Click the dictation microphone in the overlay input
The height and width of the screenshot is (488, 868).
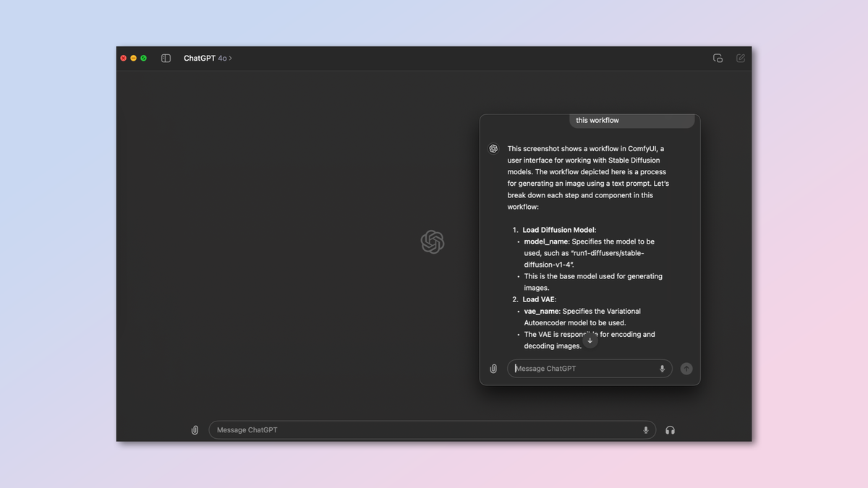661,369
